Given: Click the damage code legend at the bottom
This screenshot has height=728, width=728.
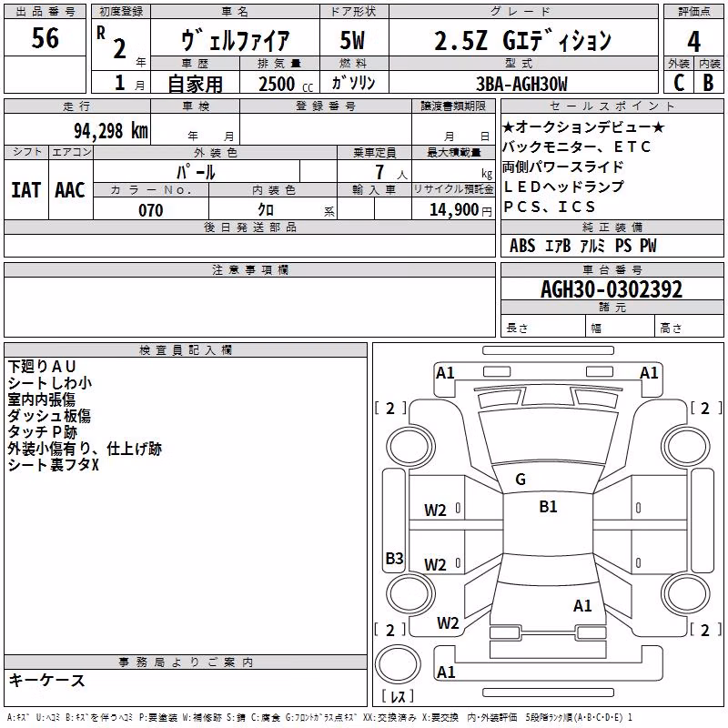Looking at the screenshot, I should (x=320, y=717).
